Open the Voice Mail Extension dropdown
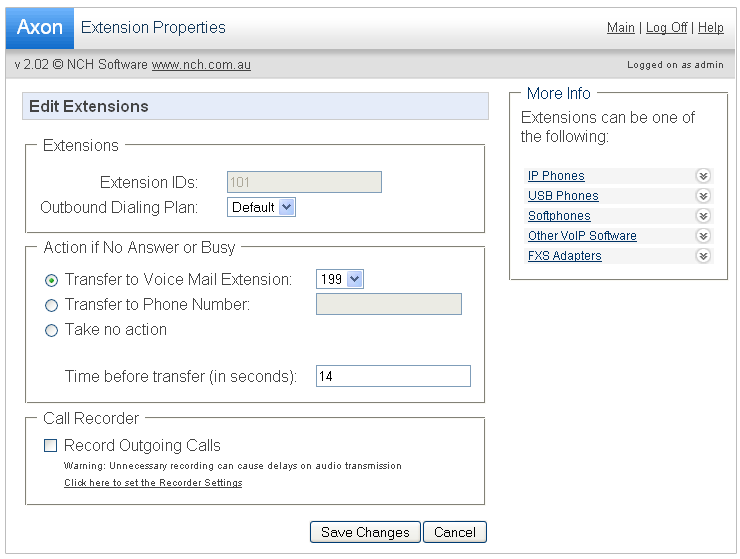This screenshot has height=559, width=740. [x=340, y=279]
